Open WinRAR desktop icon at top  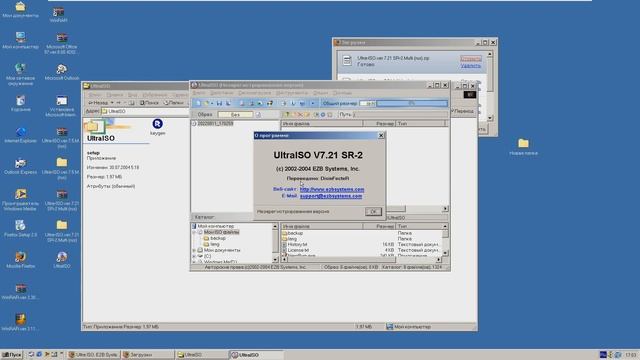[59, 15]
